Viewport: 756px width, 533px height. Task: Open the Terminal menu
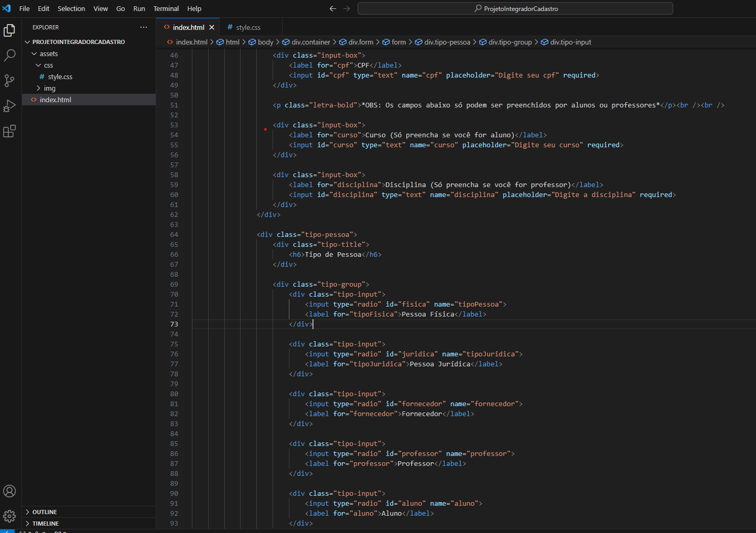(x=166, y=8)
